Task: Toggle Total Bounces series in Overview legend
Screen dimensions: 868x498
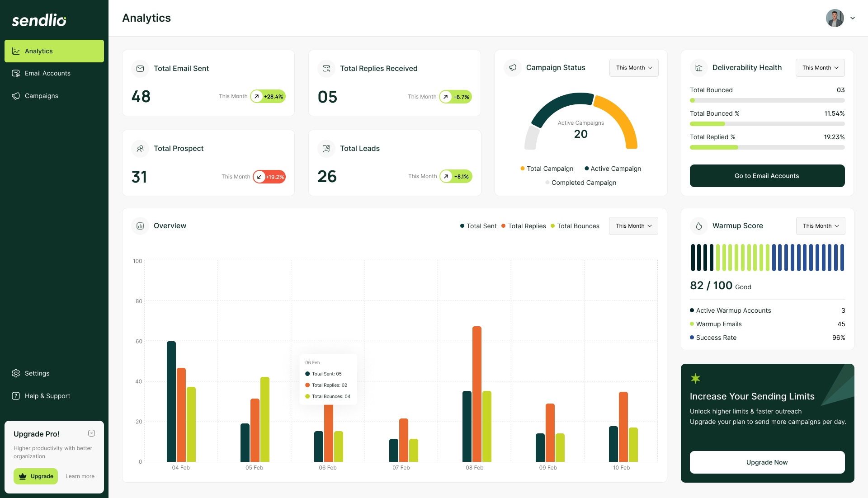Action: (575, 226)
